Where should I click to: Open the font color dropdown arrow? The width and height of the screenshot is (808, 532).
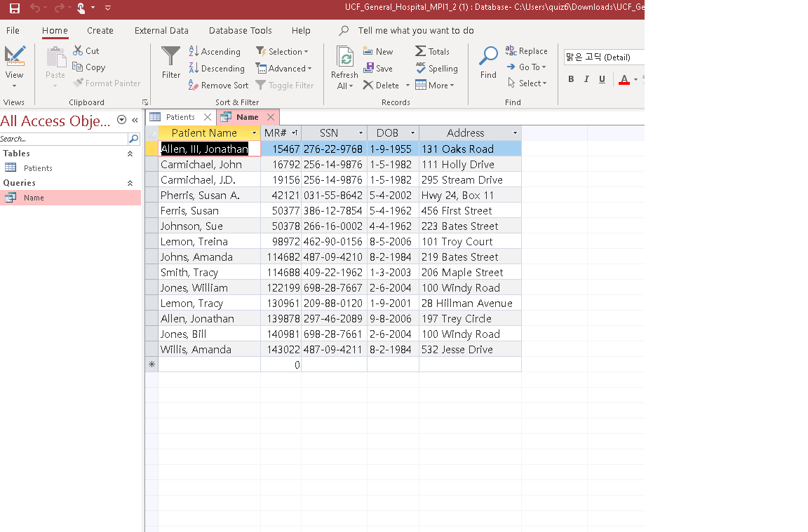[636, 79]
